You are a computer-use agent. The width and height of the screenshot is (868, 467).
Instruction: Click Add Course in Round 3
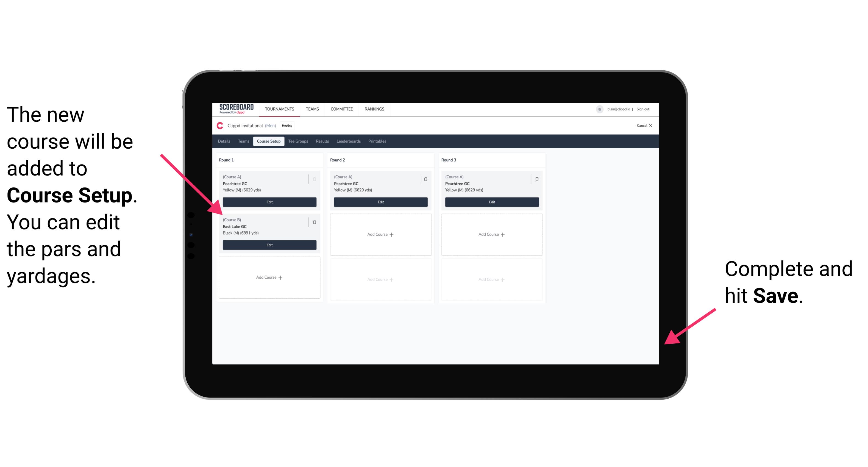pyautogui.click(x=491, y=234)
